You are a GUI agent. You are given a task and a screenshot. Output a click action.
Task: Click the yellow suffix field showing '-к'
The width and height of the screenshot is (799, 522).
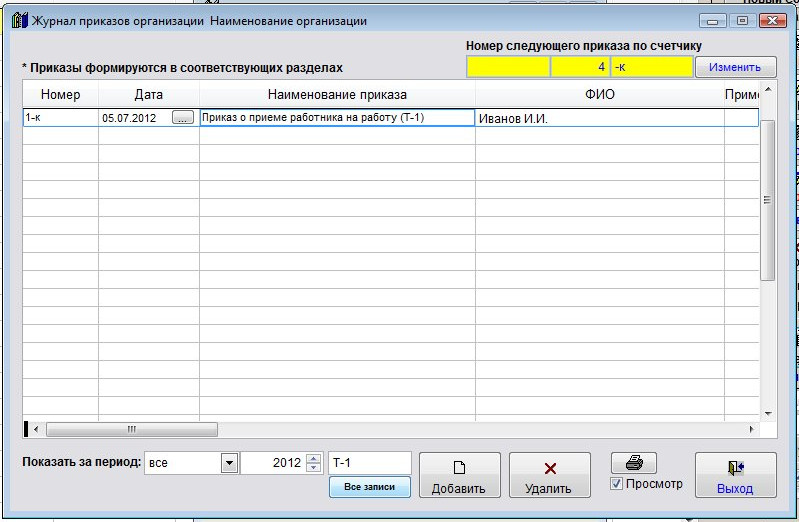tap(652, 67)
